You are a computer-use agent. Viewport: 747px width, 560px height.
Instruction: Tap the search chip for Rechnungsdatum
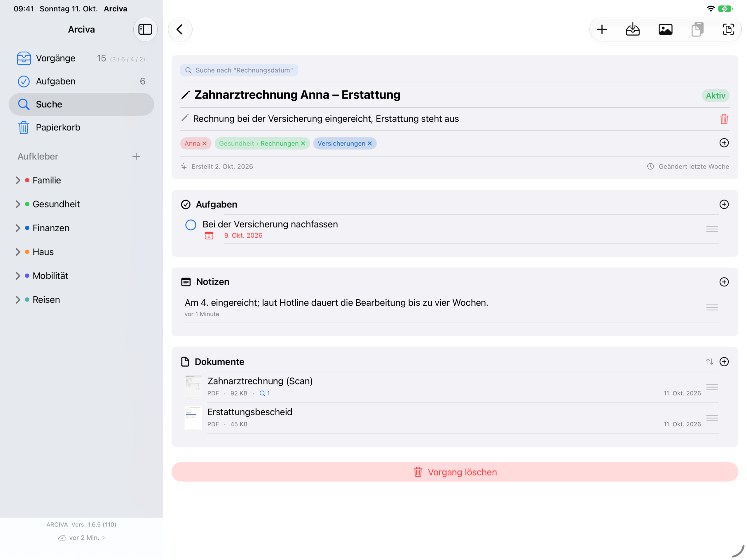pos(239,70)
